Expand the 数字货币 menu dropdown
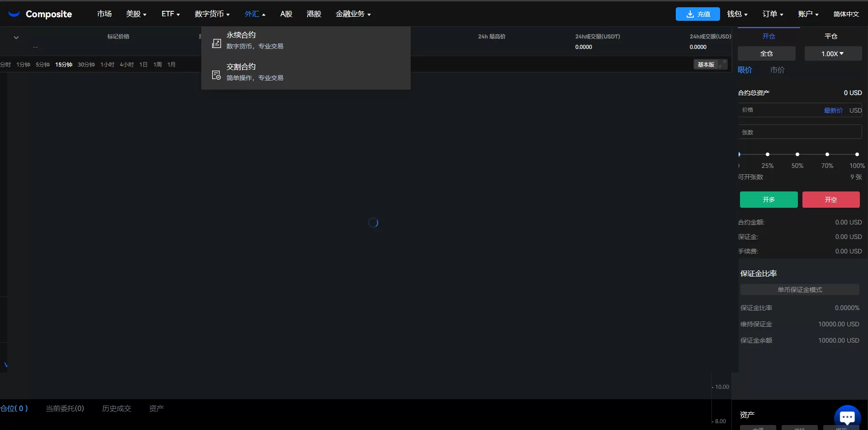Image resolution: width=868 pixels, height=430 pixels. click(x=212, y=14)
